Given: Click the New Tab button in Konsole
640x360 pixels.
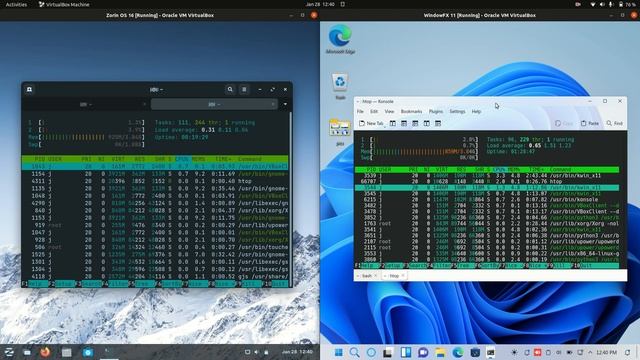Looking at the screenshot, I should pyautogui.click(x=371, y=123).
